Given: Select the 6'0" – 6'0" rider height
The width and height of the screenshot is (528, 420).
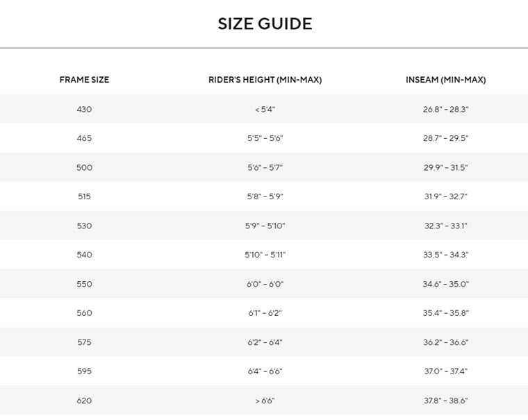Looking at the screenshot, I should pyautogui.click(x=265, y=284).
